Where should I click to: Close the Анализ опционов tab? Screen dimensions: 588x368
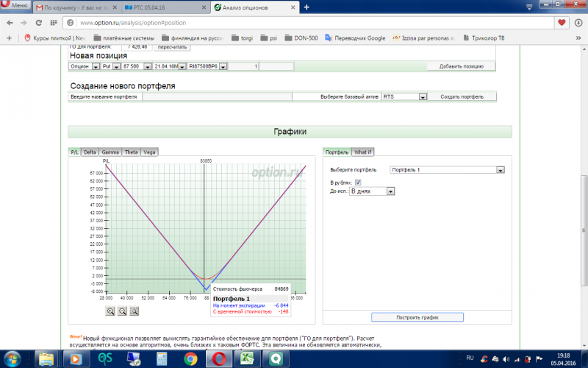pos(293,7)
